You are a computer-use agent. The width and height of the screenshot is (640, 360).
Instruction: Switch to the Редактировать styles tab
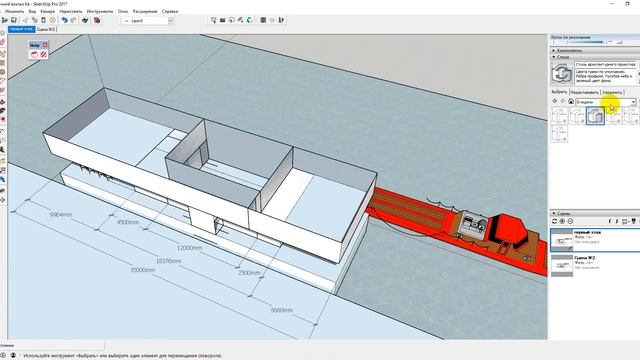pos(585,92)
